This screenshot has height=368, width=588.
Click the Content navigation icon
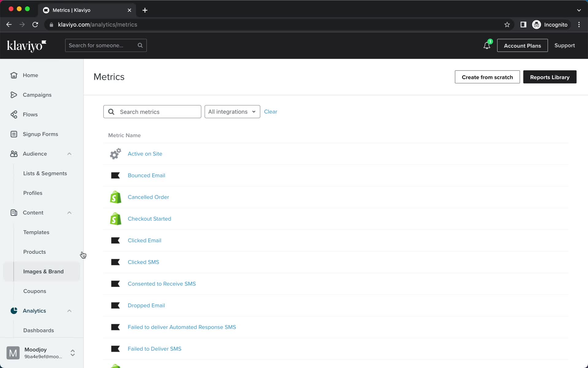[13, 213]
